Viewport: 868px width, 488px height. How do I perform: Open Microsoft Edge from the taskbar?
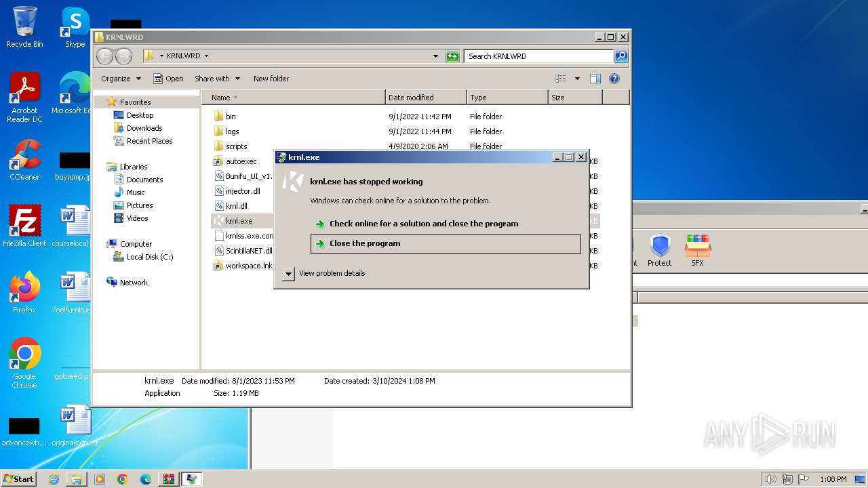(x=146, y=479)
